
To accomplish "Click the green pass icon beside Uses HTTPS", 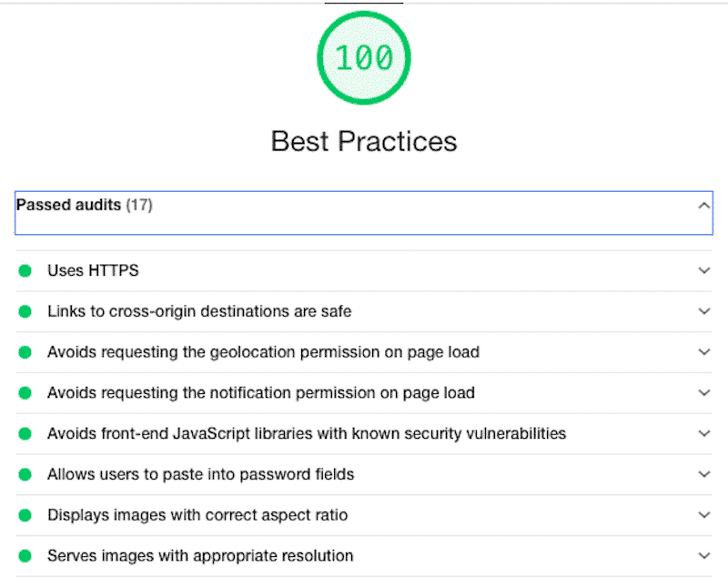I will [x=25, y=270].
